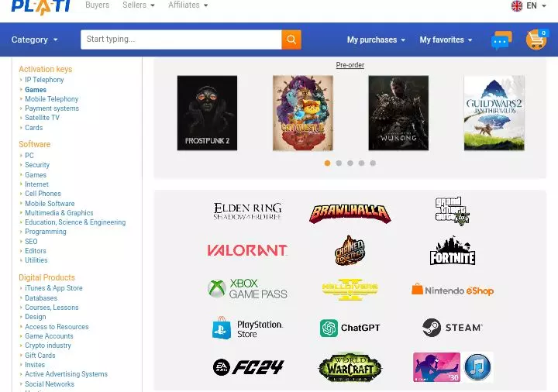Select the fifth carousel dot

coord(373,163)
